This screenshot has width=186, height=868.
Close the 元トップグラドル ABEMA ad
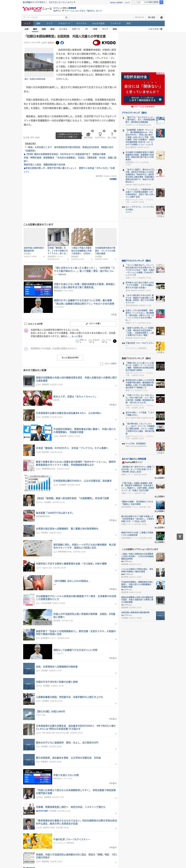(163, 216)
